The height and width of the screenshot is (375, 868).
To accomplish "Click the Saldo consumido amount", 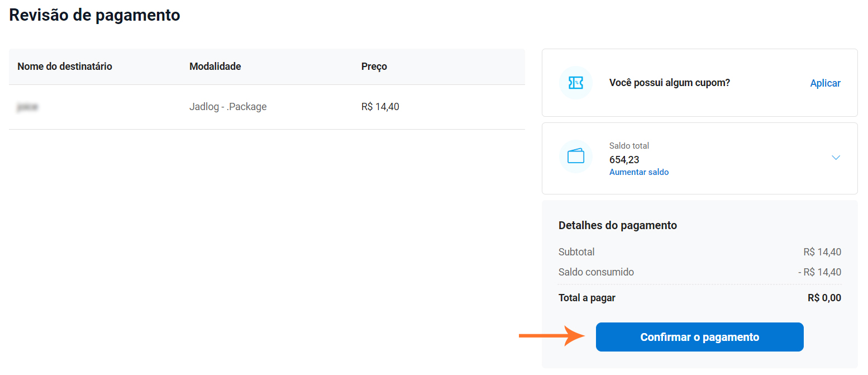I will click(819, 273).
